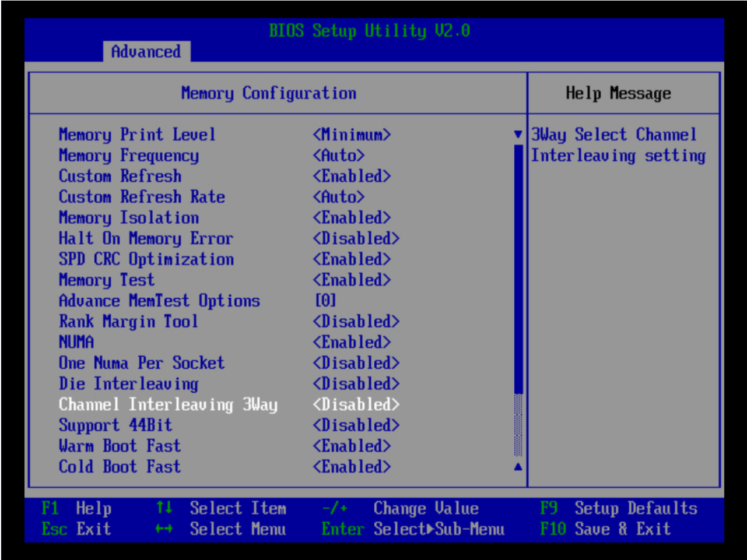Click the F1 Help key hint
The width and height of the screenshot is (747, 560).
pyautogui.click(x=76, y=508)
